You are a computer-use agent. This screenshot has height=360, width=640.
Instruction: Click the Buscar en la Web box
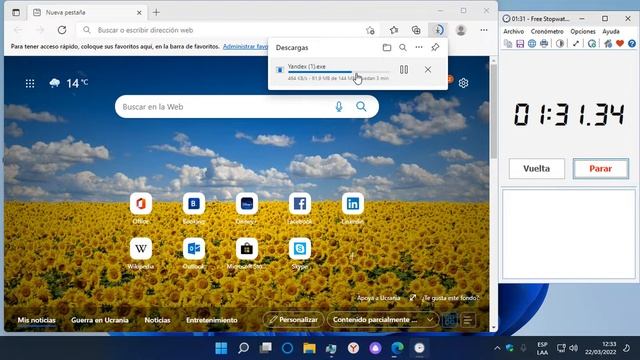pos(247,107)
